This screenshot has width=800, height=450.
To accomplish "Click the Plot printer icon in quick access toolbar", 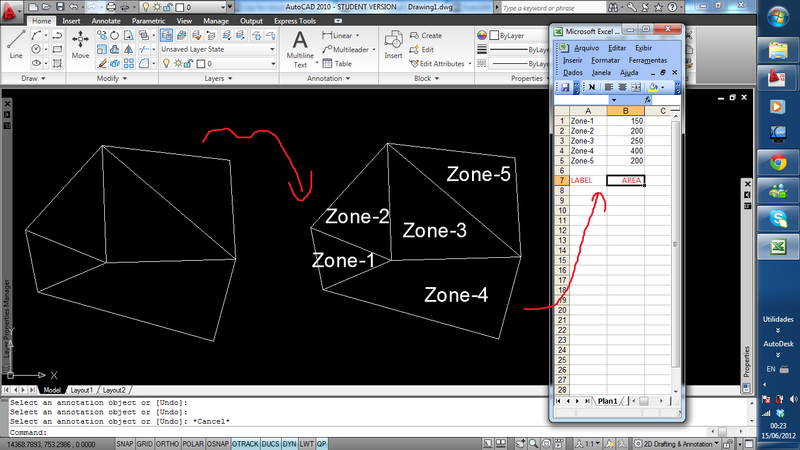I will [x=111, y=7].
